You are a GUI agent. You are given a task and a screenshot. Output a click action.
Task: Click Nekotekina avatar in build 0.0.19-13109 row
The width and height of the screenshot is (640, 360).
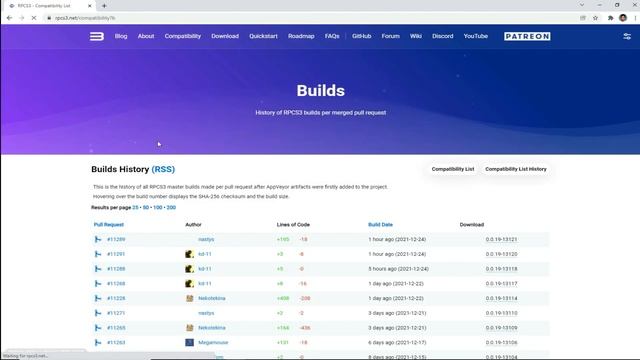pyautogui.click(x=189, y=328)
